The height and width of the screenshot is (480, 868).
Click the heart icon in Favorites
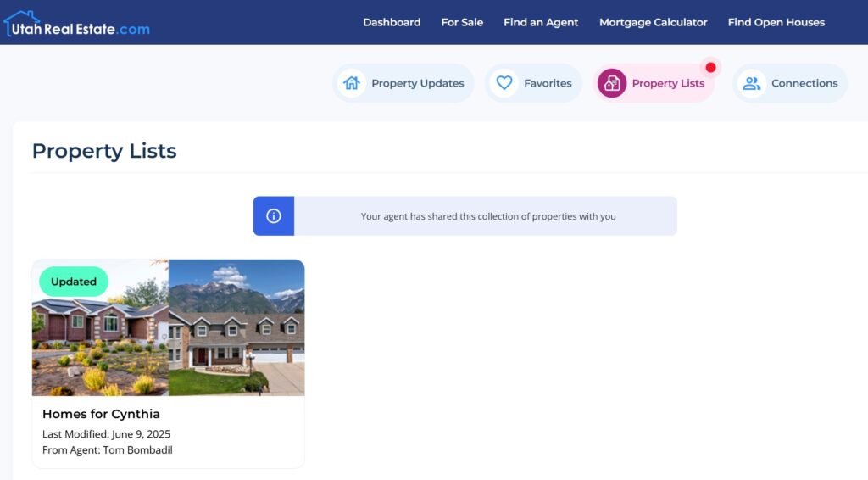504,83
